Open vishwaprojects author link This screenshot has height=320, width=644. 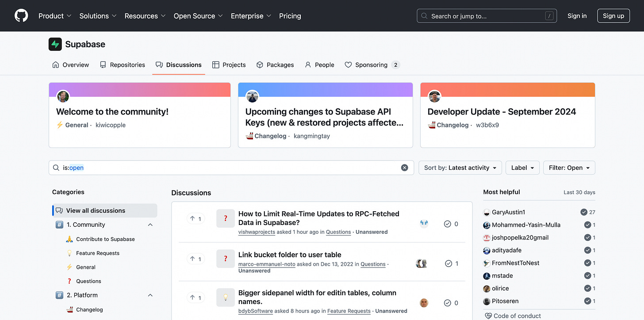[x=257, y=232]
